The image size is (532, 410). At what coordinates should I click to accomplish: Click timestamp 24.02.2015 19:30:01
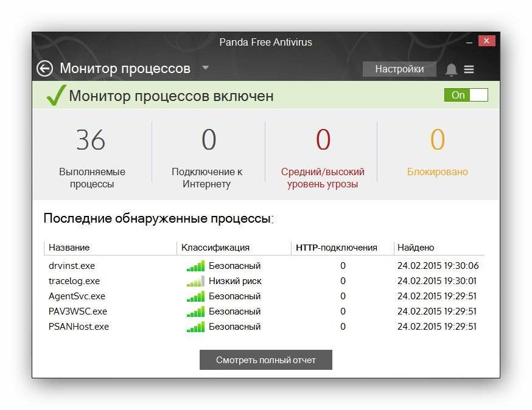point(437,281)
